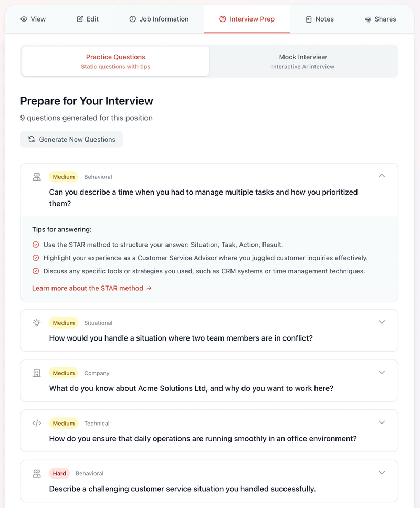Collapse the multiple tasks question
The width and height of the screenshot is (420, 508).
tap(382, 176)
